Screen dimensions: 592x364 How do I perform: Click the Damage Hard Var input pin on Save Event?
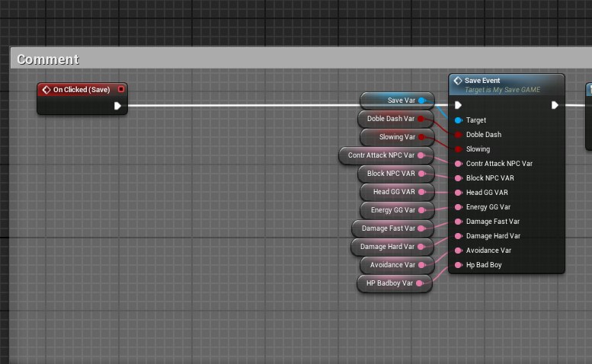coord(458,236)
